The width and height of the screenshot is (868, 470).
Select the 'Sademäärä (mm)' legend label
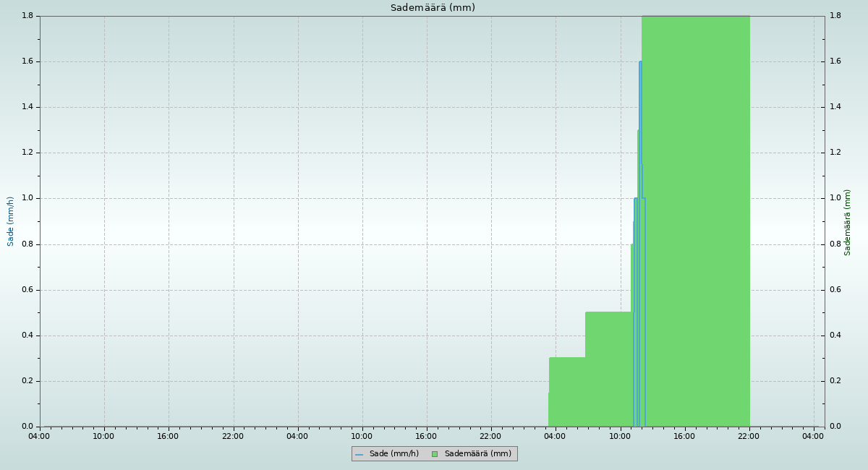477,454
